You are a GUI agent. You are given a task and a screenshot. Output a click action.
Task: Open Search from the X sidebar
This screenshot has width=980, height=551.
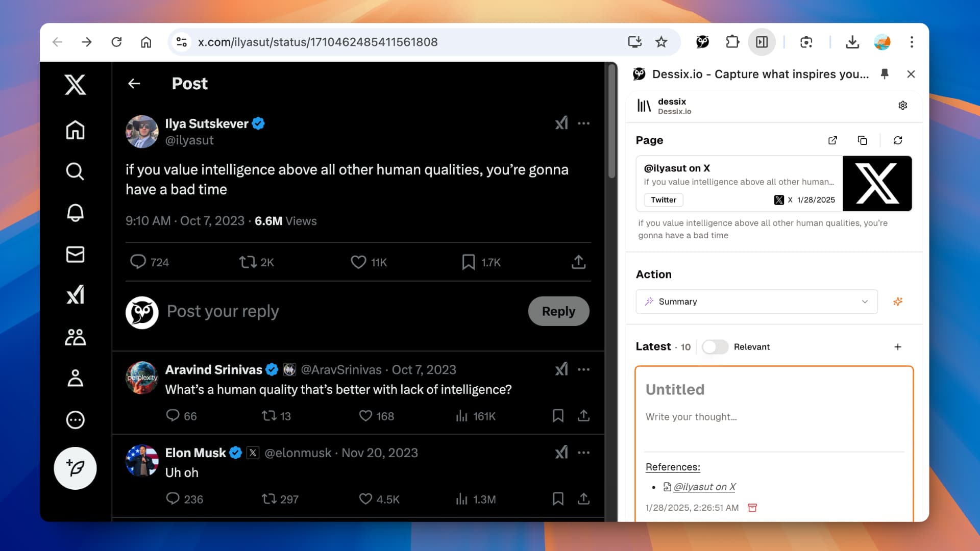tap(75, 172)
